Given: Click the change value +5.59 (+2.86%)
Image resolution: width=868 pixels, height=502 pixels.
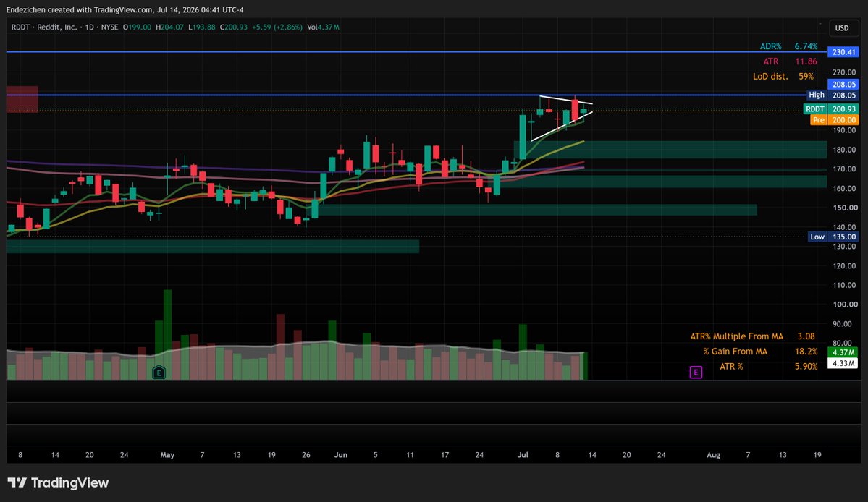Looking at the screenshot, I should 277,27.
